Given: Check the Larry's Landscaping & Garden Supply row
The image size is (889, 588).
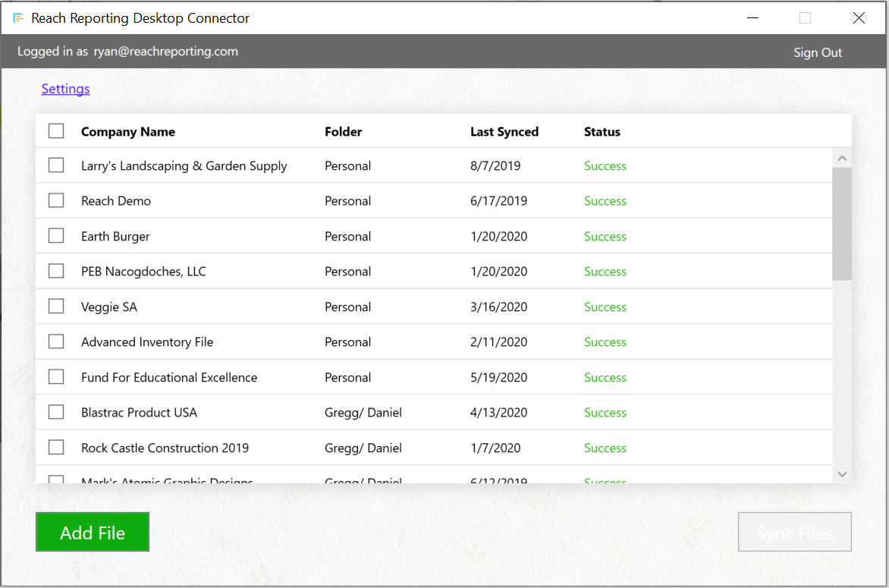Looking at the screenshot, I should (x=56, y=165).
